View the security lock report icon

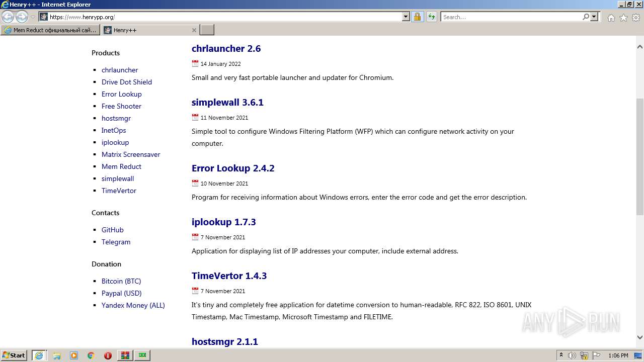pyautogui.click(x=417, y=17)
